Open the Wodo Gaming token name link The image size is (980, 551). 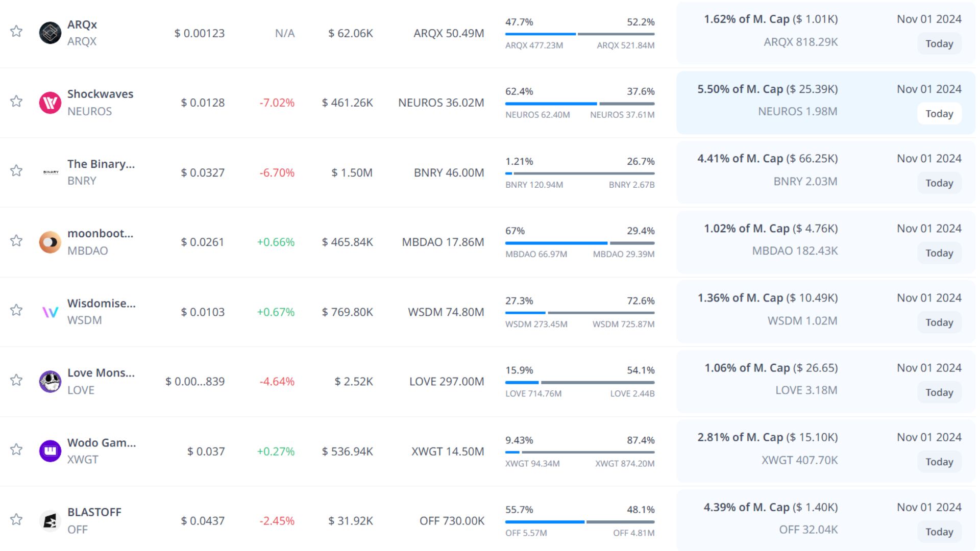tap(102, 443)
